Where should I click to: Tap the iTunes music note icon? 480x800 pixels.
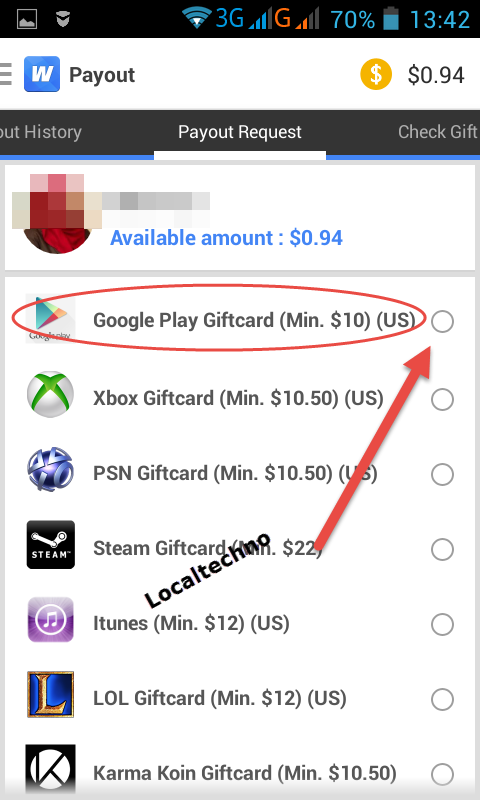coord(50,620)
